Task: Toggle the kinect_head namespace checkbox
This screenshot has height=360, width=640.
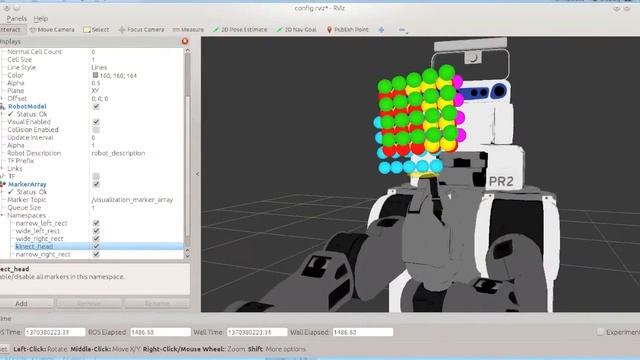Action: coord(96,247)
